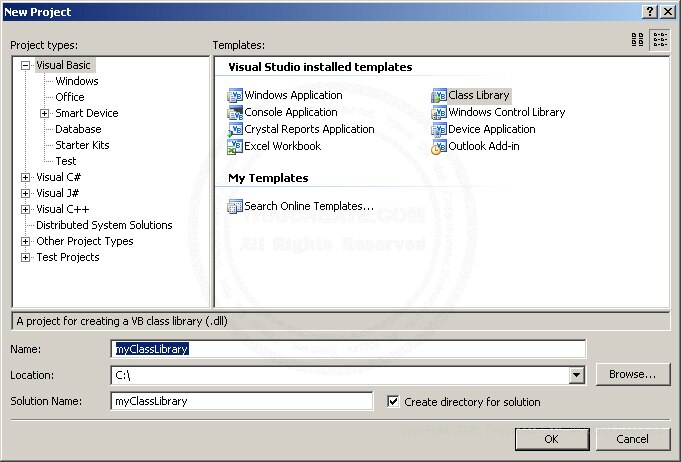Click Search Online Templates... text
The width and height of the screenshot is (681, 462).
pyautogui.click(x=309, y=206)
